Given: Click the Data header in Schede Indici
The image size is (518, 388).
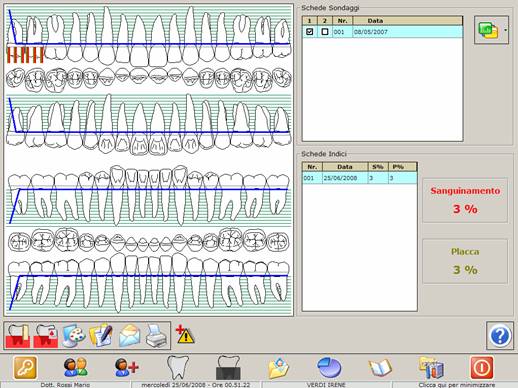Looking at the screenshot, I should (x=345, y=167).
